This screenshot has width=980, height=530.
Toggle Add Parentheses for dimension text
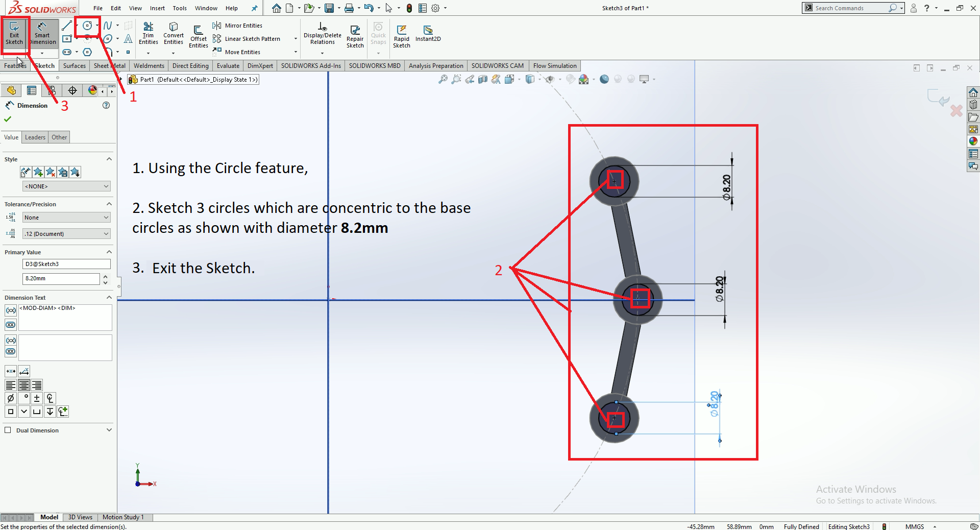pos(11,310)
